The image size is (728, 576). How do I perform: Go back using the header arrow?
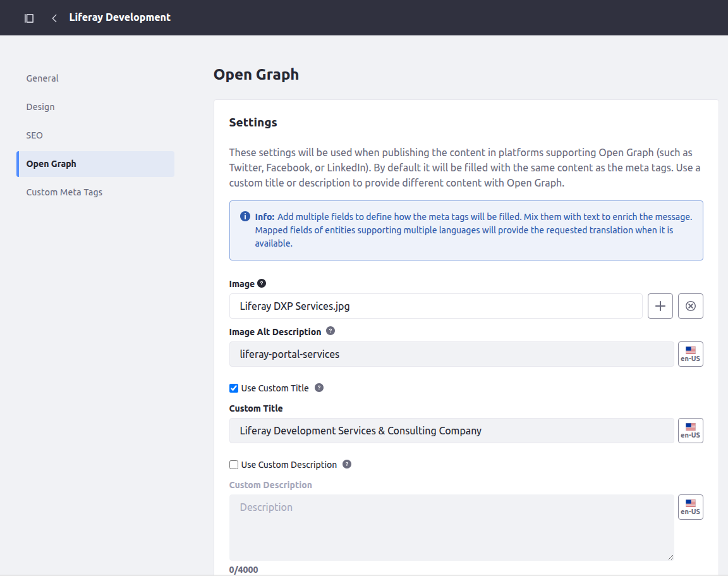54,18
